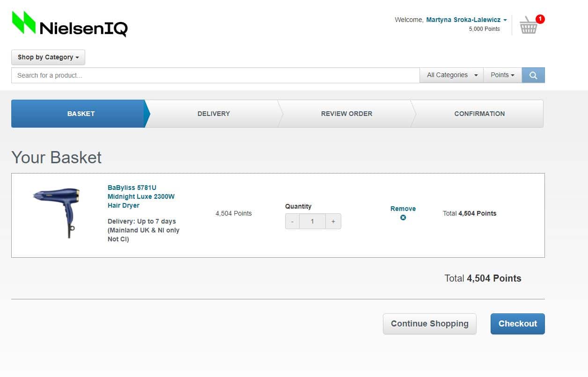Click the remove item circle-x icon
This screenshot has height=377, width=588.
403,217
